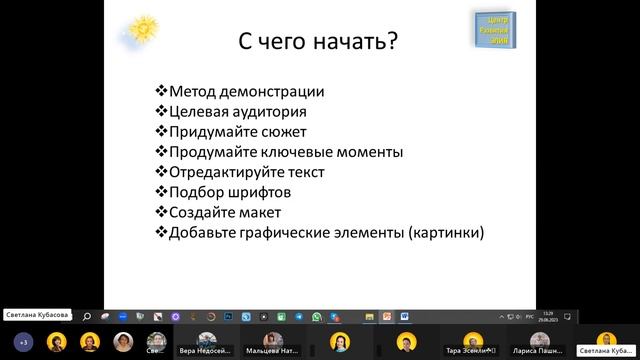Click bullet 'Создайте макет'

(x=225, y=212)
